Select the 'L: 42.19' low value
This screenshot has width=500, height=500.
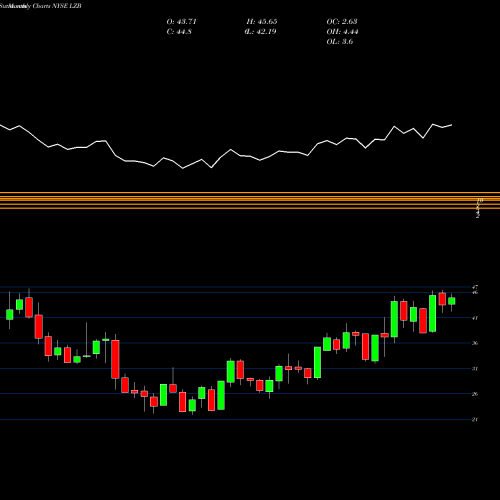260,32
